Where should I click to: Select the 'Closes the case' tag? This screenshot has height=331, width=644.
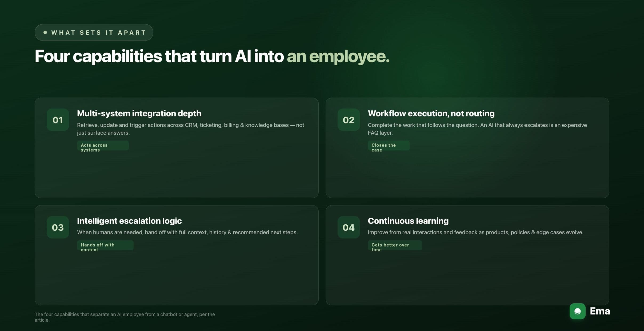tap(389, 146)
